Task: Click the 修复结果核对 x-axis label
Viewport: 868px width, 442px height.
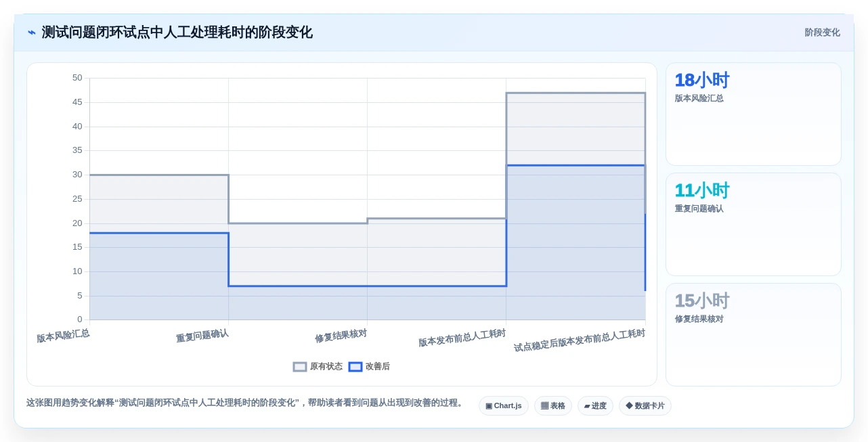Action: click(341, 336)
